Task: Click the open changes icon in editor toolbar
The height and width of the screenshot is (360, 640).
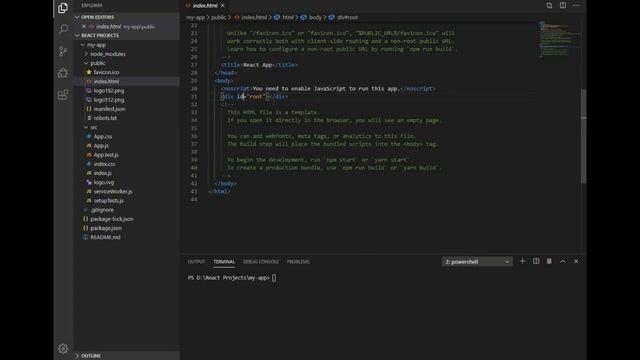Action: click(549, 5)
